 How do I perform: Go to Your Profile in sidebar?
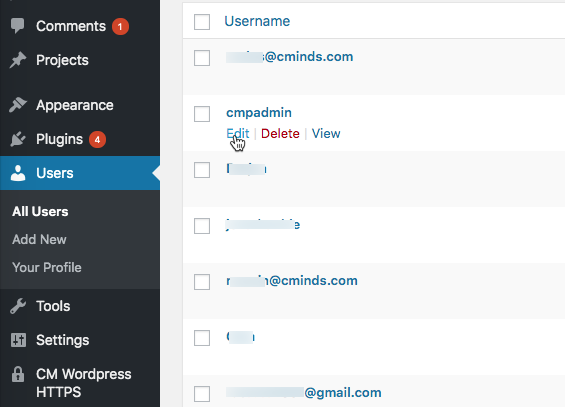47,268
